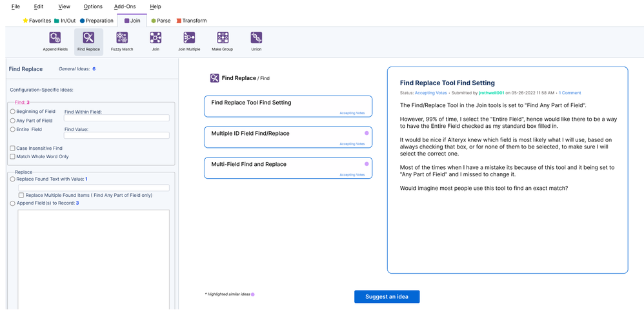Click Accepting Votes on Multi-Field Find and Replace card

(352, 175)
